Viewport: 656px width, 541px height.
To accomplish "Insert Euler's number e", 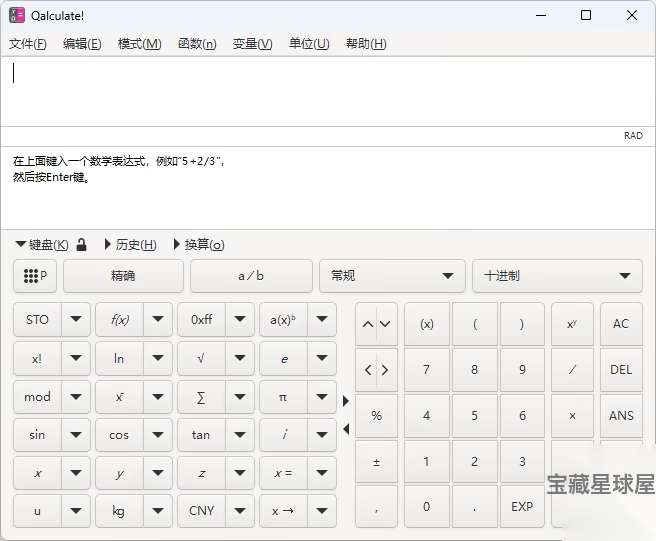I will [283, 359].
